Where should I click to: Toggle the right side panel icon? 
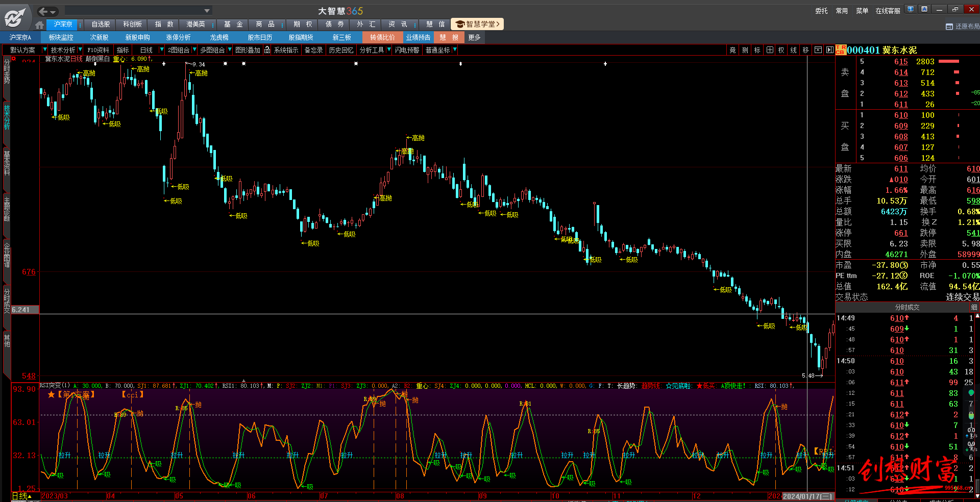click(x=829, y=50)
